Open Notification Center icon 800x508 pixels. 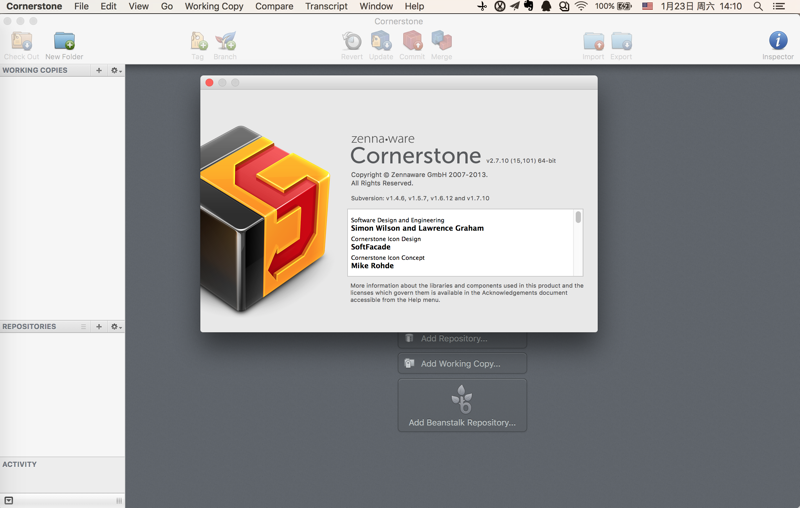point(779,6)
